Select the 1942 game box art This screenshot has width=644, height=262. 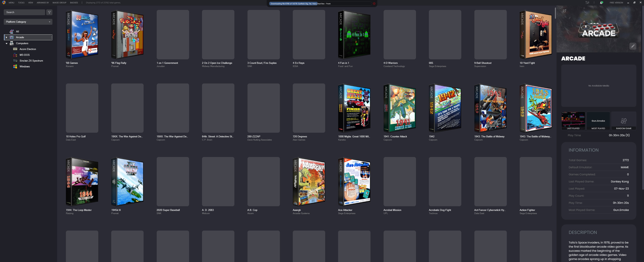click(445, 108)
